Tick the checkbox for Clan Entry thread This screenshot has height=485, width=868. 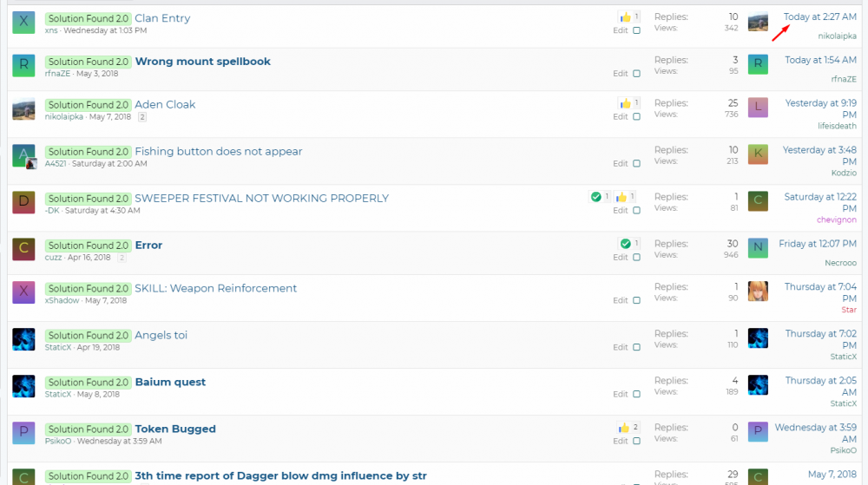636,30
